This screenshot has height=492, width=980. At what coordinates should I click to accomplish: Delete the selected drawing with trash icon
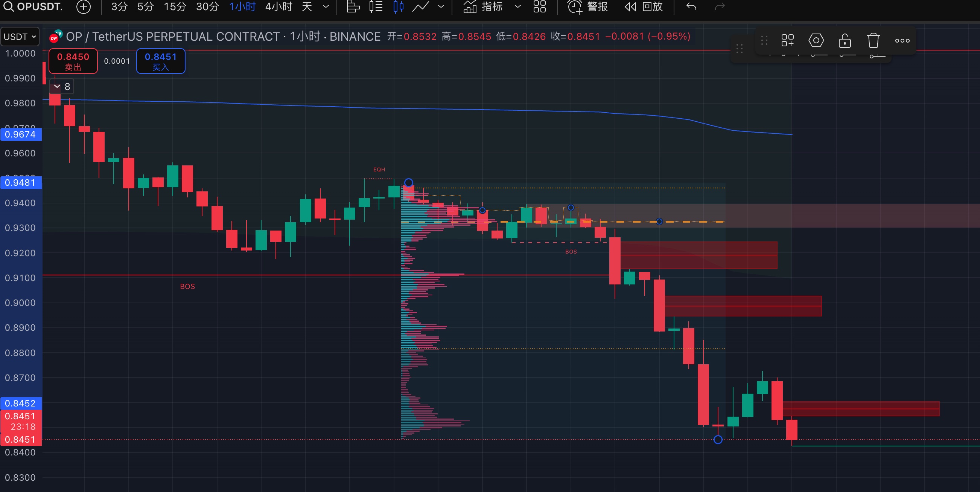873,40
